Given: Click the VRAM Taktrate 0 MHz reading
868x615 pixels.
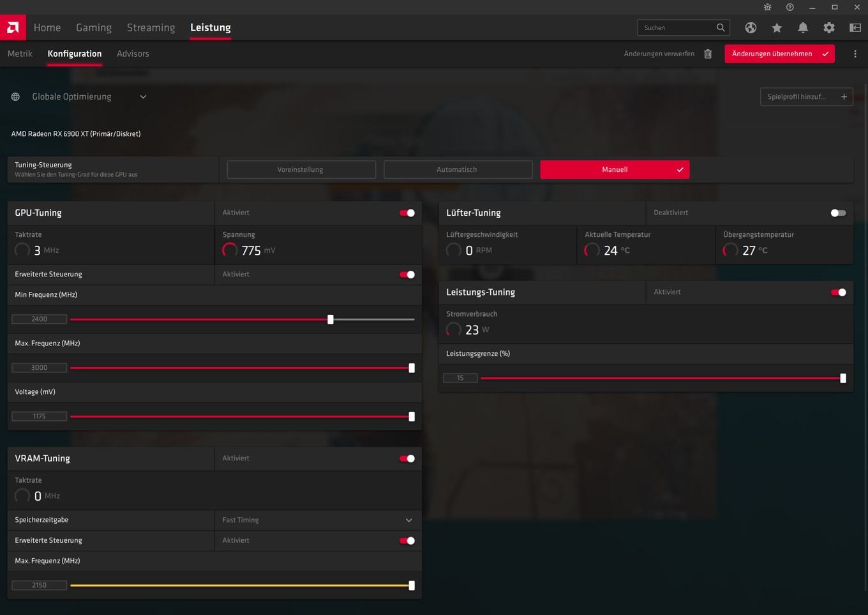Looking at the screenshot, I should coord(37,496).
